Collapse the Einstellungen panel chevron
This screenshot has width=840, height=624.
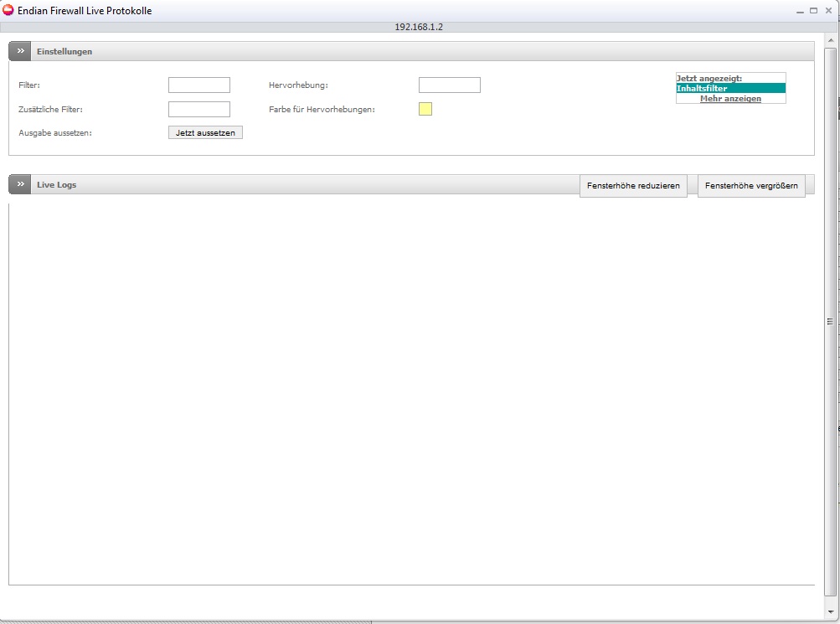[20, 51]
